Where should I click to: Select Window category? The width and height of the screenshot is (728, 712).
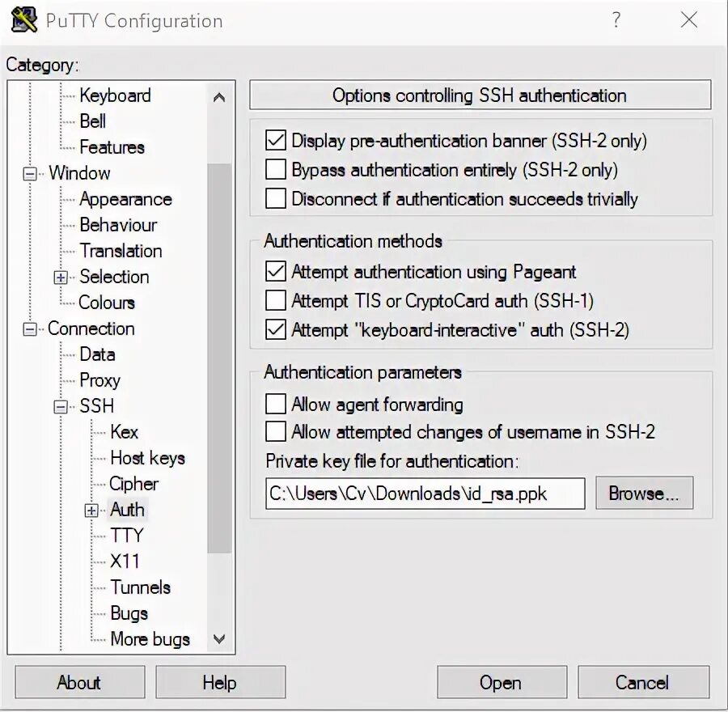(79, 173)
